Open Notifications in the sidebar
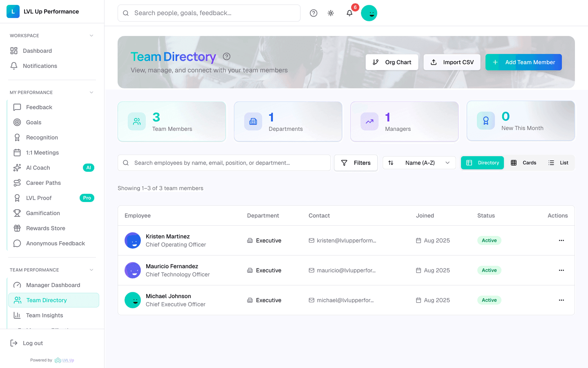 pyautogui.click(x=52, y=66)
